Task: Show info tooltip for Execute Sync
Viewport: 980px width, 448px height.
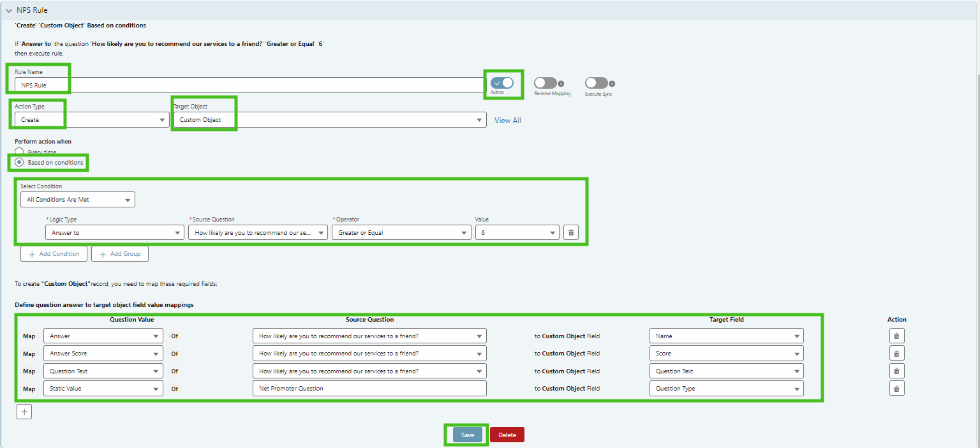Action: tap(612, 84)
